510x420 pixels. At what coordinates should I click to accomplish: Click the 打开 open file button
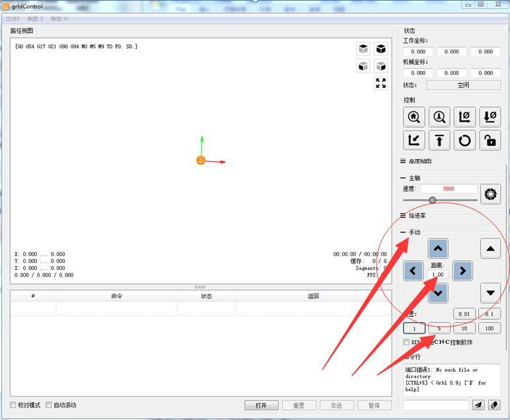261,405
